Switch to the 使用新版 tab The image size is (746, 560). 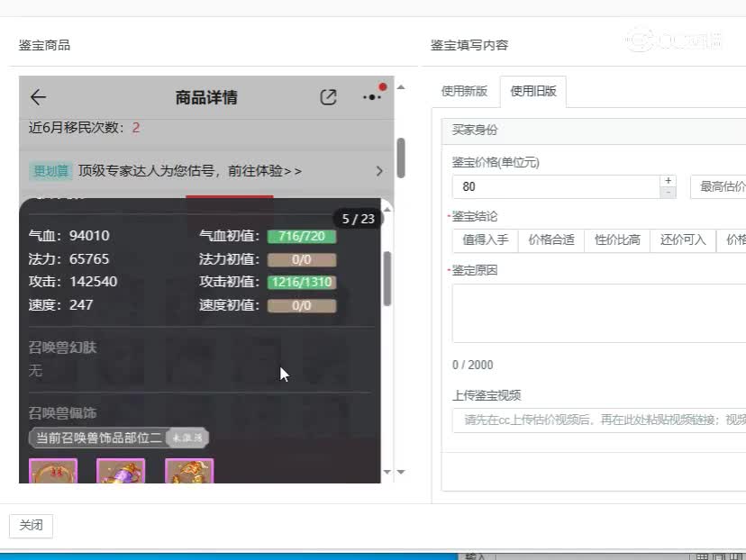pos(464,91)
